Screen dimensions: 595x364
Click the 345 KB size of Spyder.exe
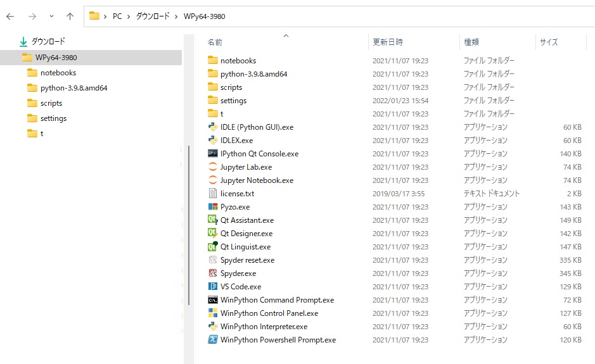(x=570, y=273)
